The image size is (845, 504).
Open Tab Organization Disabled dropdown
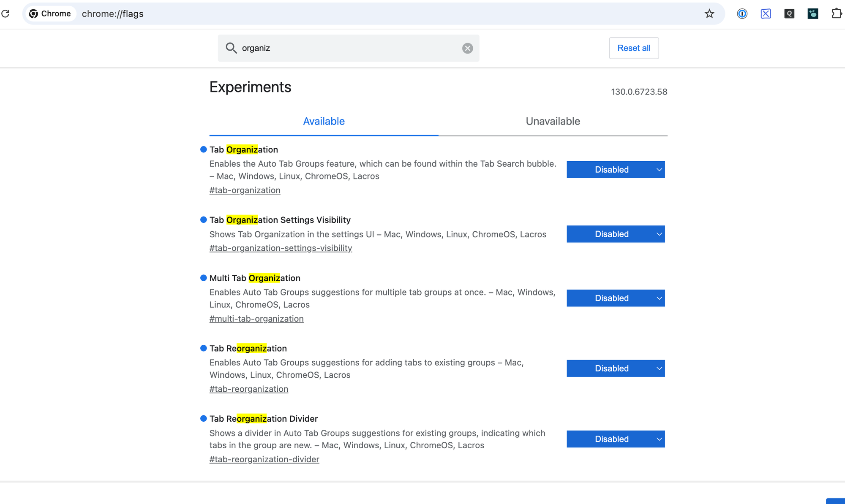pos(615,170)
